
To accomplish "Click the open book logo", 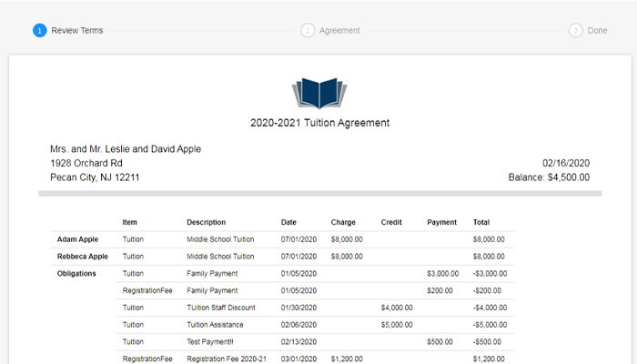I will coord(319,94).
